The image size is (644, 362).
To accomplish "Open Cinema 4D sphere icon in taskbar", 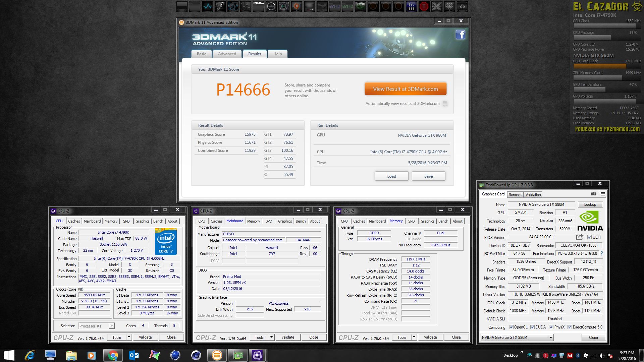I will point(196,355).
